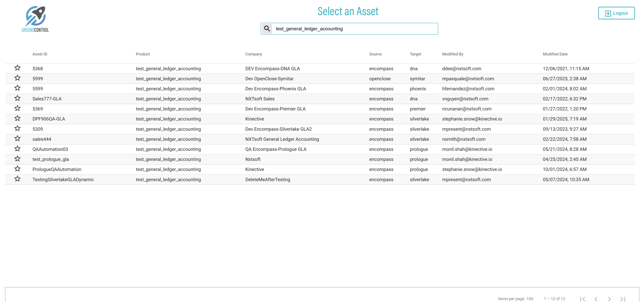Sort by Modified Date column header
644x302 pixels.
(555, 54)
